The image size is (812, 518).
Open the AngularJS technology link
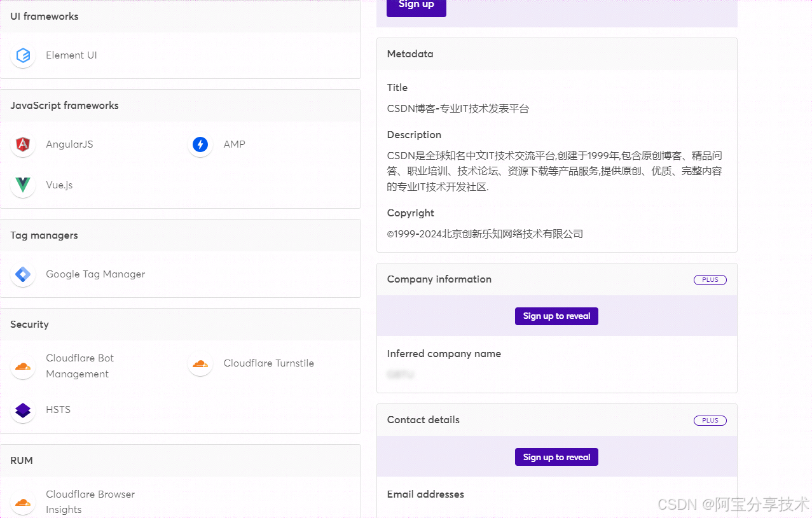pos(69,144)
